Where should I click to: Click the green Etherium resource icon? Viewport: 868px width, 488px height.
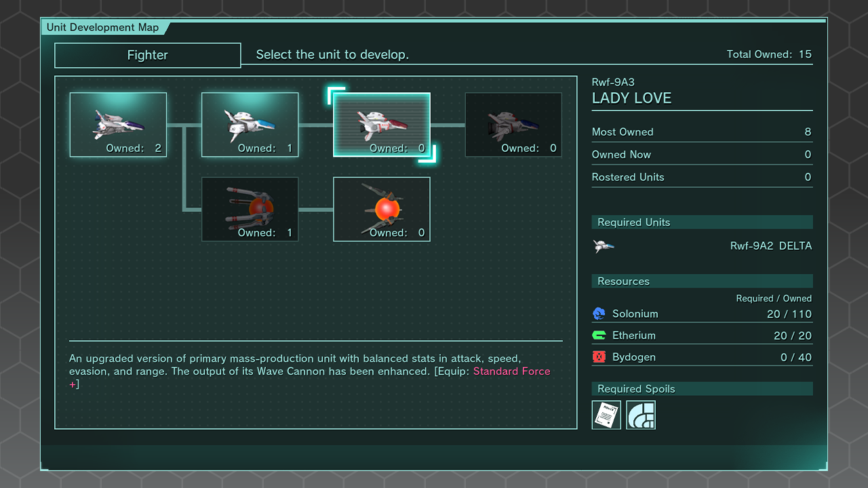(x=599, y=335)
